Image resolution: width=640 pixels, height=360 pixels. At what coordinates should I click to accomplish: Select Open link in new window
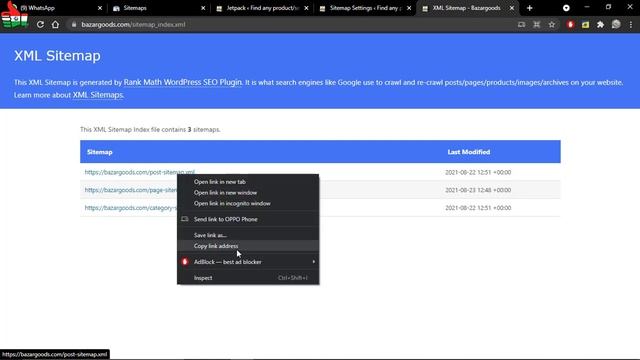pyautogui.click(x=248, y=193)
